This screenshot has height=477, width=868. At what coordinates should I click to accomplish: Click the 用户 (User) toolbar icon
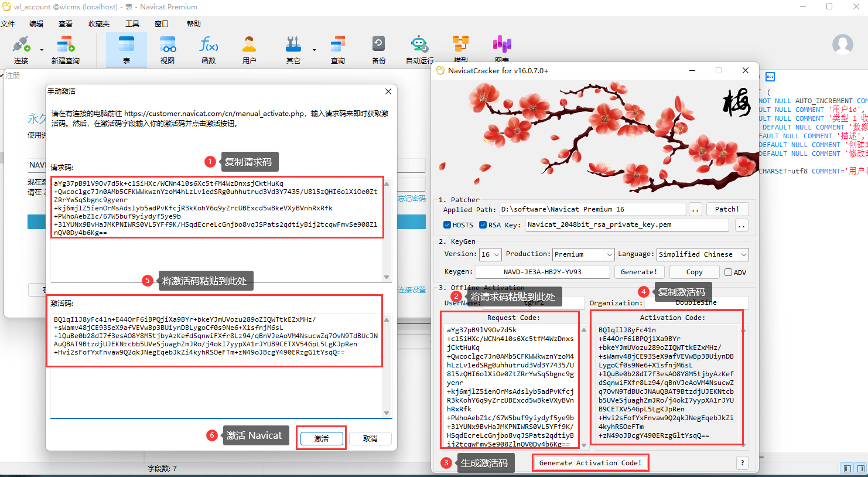250,45
